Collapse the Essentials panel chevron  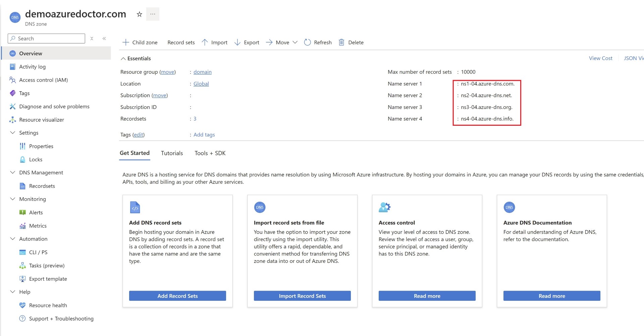point(123,59)
